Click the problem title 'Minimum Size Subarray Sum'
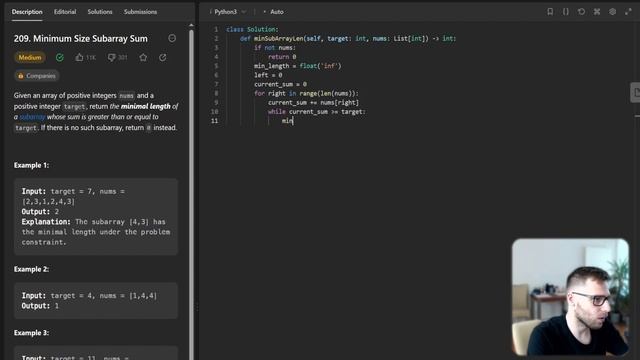The image size is (640, 360). coord(90,39)
